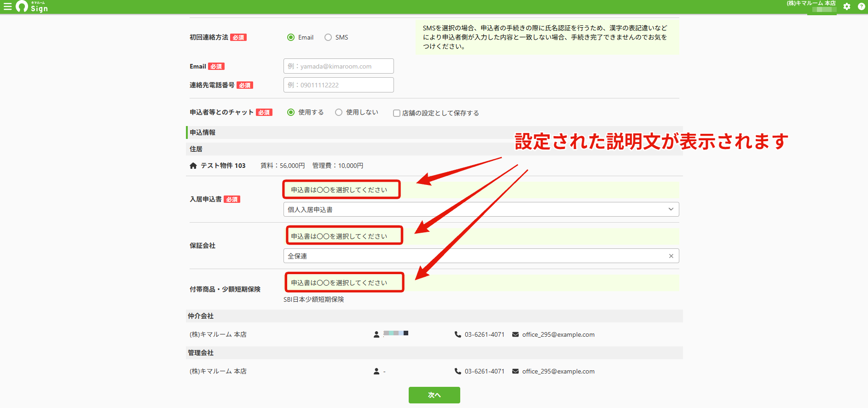Screen dimensions: 868x408
Task: Click the person icon in 仲介会社 row
Action: pyautogui.click(x=376, y=334)
